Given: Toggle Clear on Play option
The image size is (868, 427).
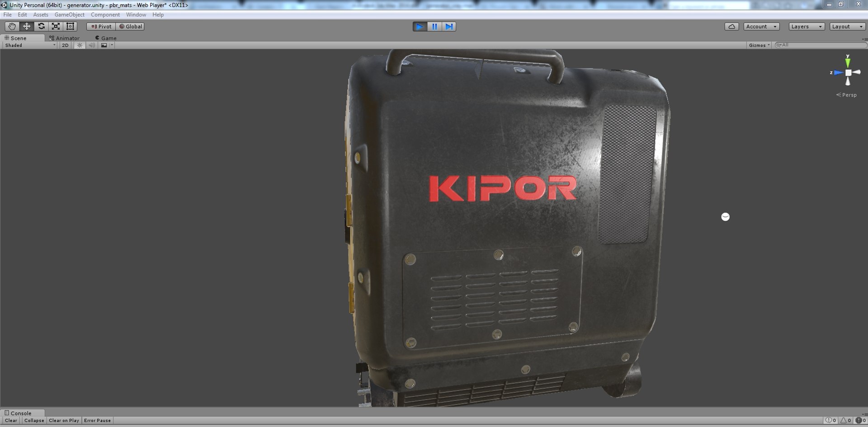Looking at the screenshot, I should click(x=64, y=420).
